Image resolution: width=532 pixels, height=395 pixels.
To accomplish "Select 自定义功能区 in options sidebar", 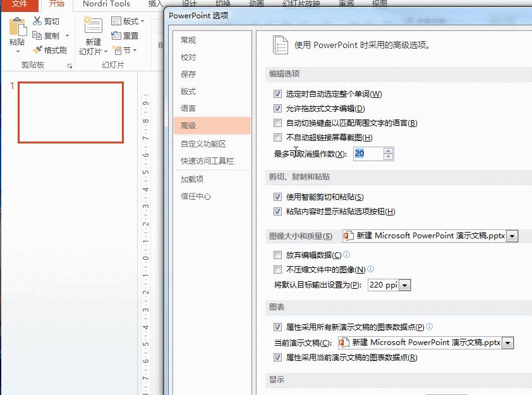I will point(203,143).
